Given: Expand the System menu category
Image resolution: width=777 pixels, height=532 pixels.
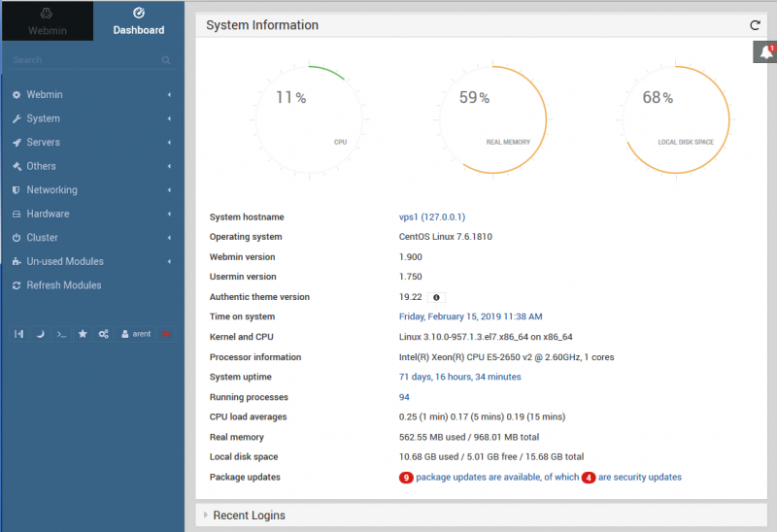Looking at the screenshot, I should point(92,118).
